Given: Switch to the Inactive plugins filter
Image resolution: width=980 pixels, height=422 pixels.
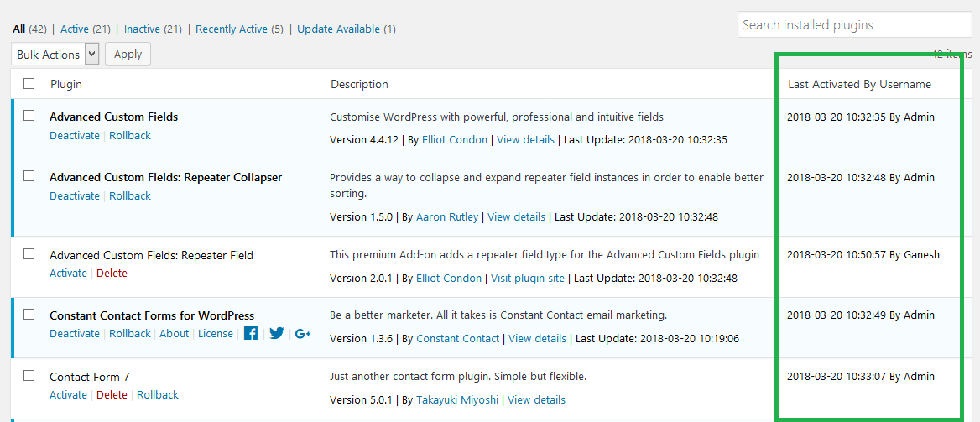Looking at the screenshot, I should 141,29.
